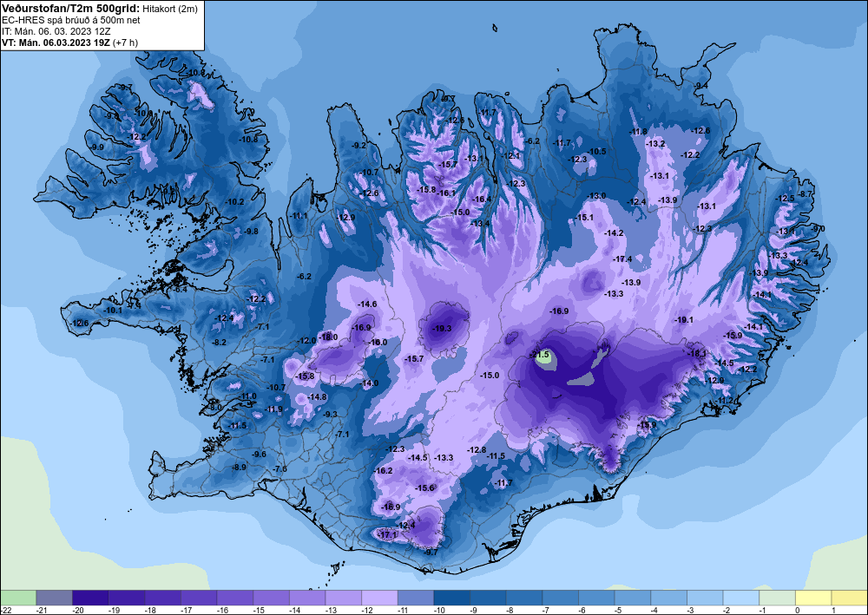Click the yellow 0 legend swatch
Screen dimensions: 868x615
coord(813,598)
